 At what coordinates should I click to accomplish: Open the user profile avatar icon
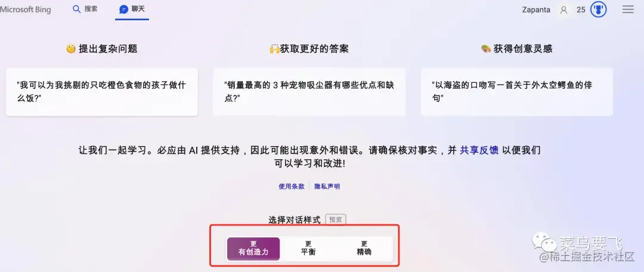coord(563,10)
